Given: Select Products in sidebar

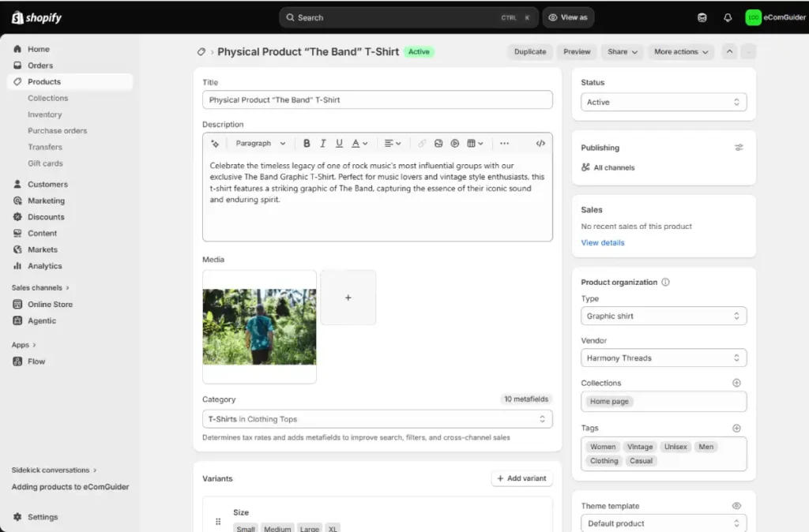Looking at the screenshot, I should (70, 81).
